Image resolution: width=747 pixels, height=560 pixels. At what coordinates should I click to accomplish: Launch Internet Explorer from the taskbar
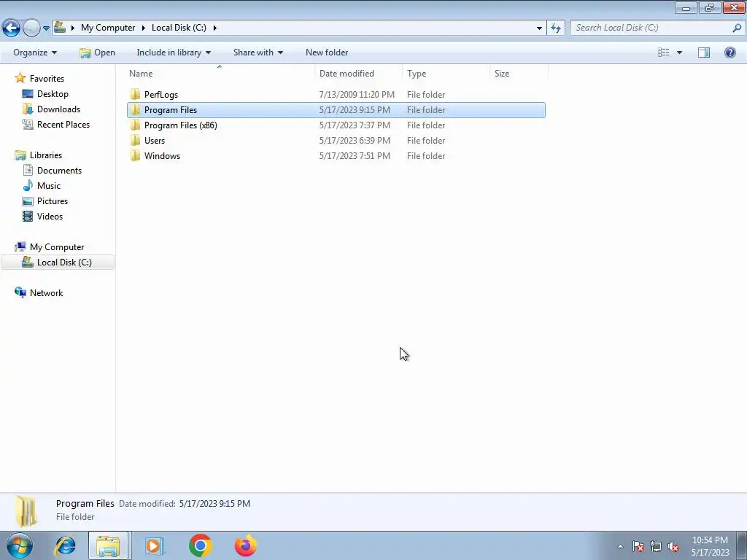[65, 545]
